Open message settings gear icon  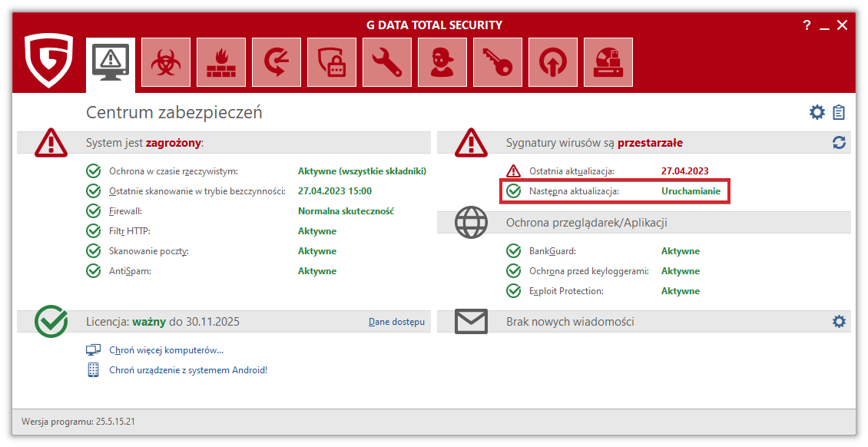[840, 321]
